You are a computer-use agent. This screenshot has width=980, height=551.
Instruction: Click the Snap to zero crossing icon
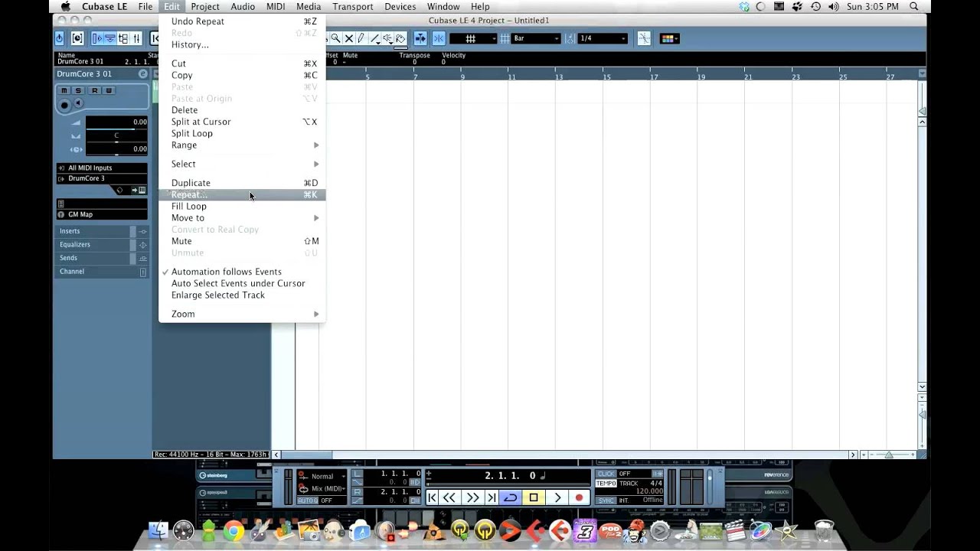(x=645, y=38)
